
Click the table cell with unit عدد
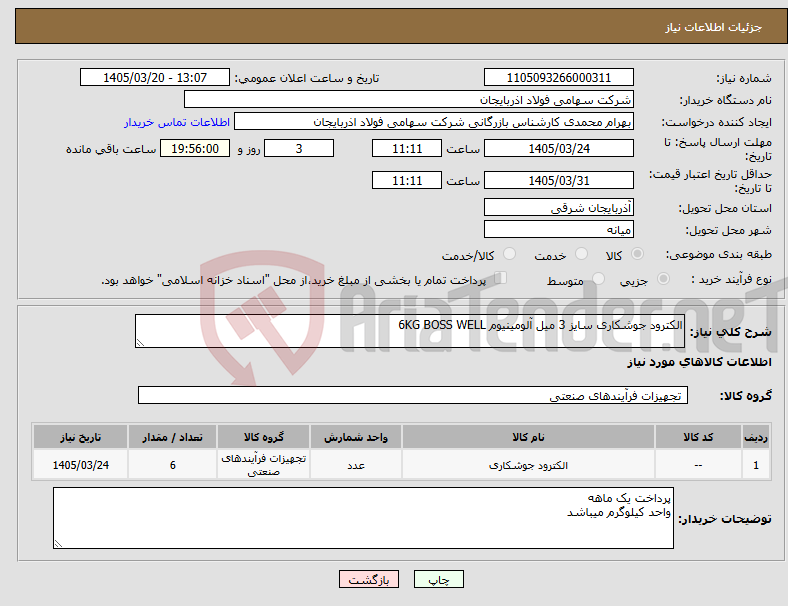356,465
